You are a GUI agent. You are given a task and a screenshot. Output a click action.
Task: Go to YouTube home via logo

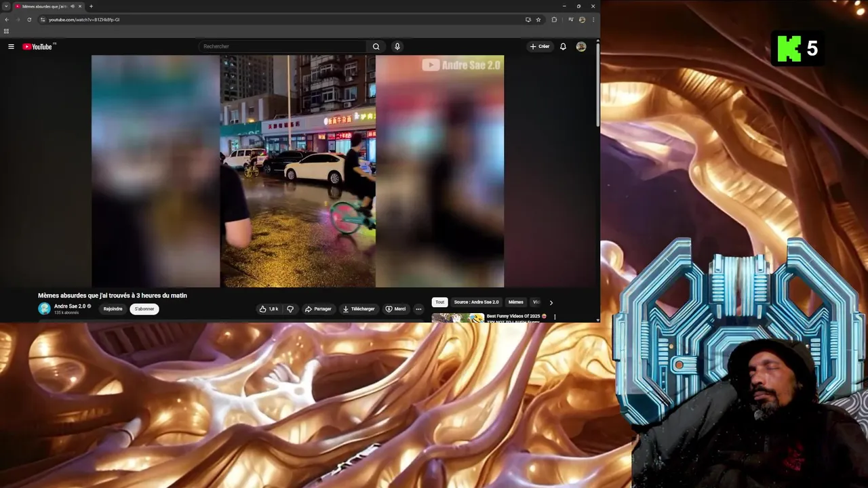(x=37, y=47)
